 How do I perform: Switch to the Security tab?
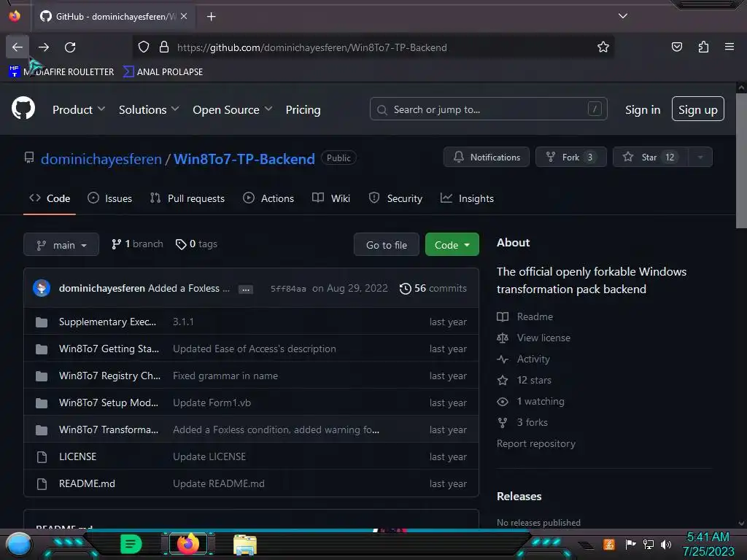[395, 198]
